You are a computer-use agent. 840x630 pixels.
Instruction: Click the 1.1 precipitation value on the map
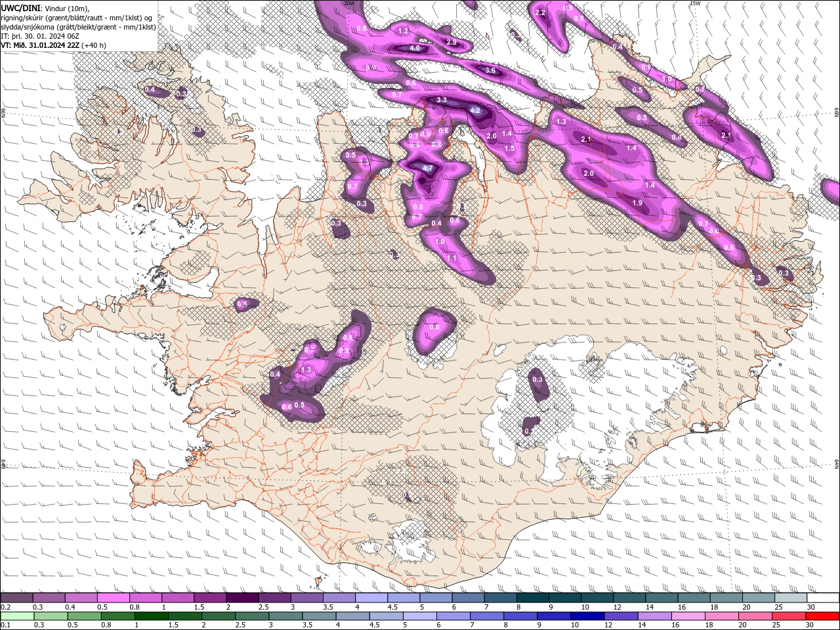pos(451,259)
